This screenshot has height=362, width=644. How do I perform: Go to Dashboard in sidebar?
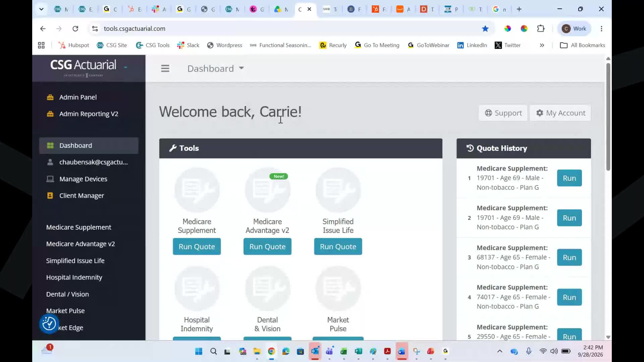point(89,145)
